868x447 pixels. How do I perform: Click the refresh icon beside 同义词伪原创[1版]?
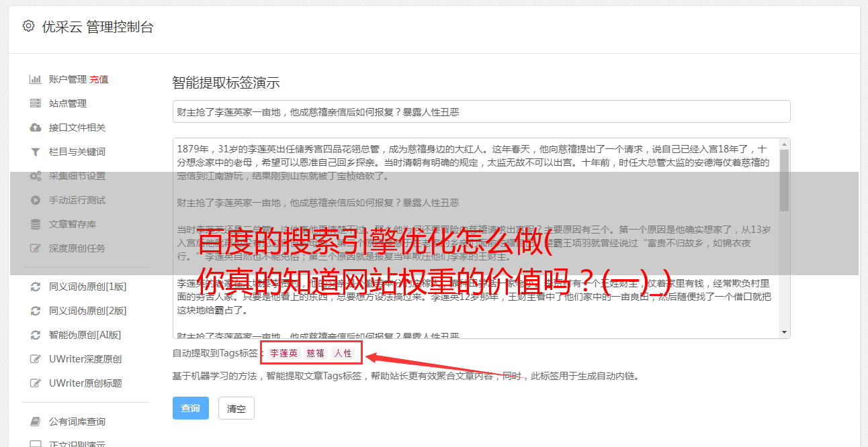click(x=36, y=287)
